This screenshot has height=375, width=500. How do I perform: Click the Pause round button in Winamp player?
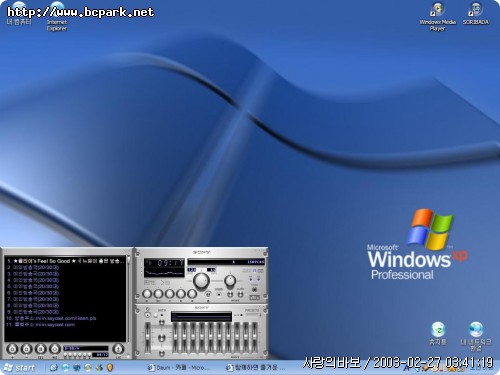coord(170,294)
